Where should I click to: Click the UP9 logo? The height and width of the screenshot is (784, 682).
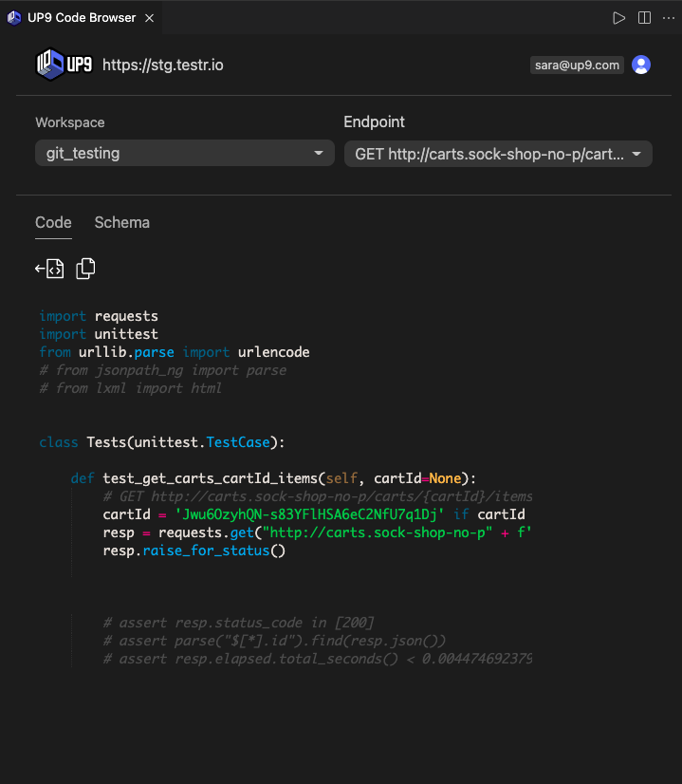(64, 65)
